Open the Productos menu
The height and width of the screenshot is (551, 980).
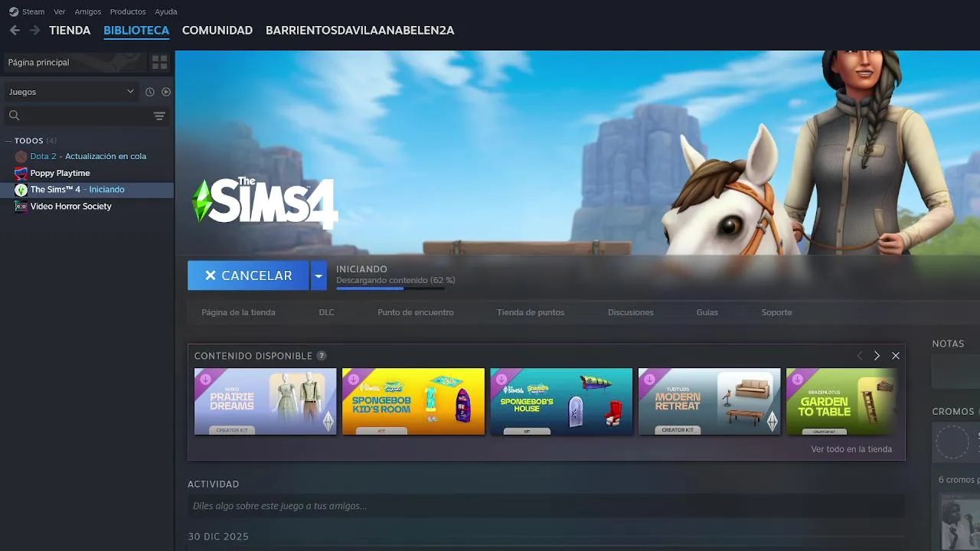tap(128, 11)
